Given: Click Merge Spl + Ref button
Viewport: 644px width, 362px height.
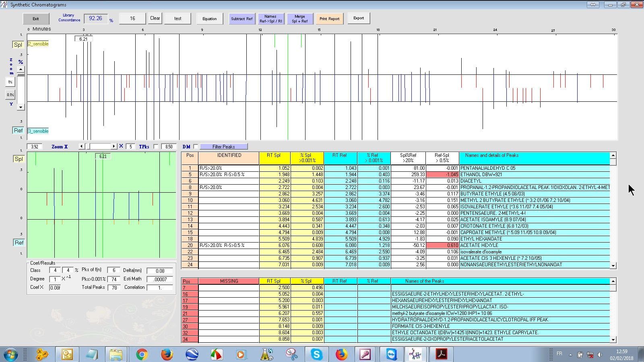Looking at the screenshot, I should (x=300, y=19).
